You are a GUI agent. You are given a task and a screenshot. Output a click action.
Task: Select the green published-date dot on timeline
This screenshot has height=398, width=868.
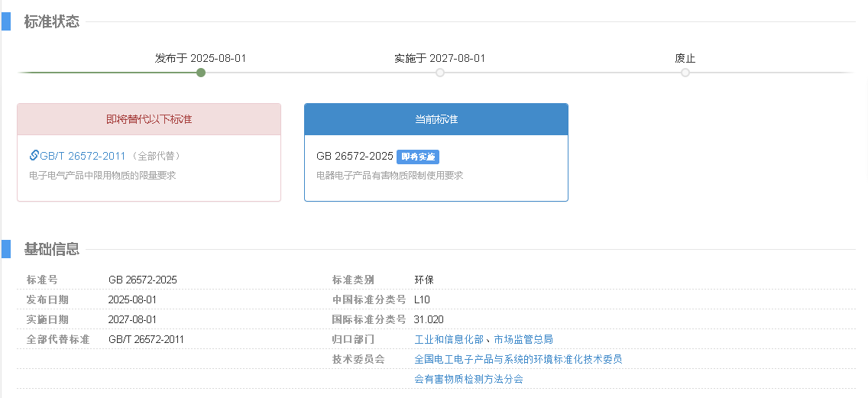pos(201,73)
